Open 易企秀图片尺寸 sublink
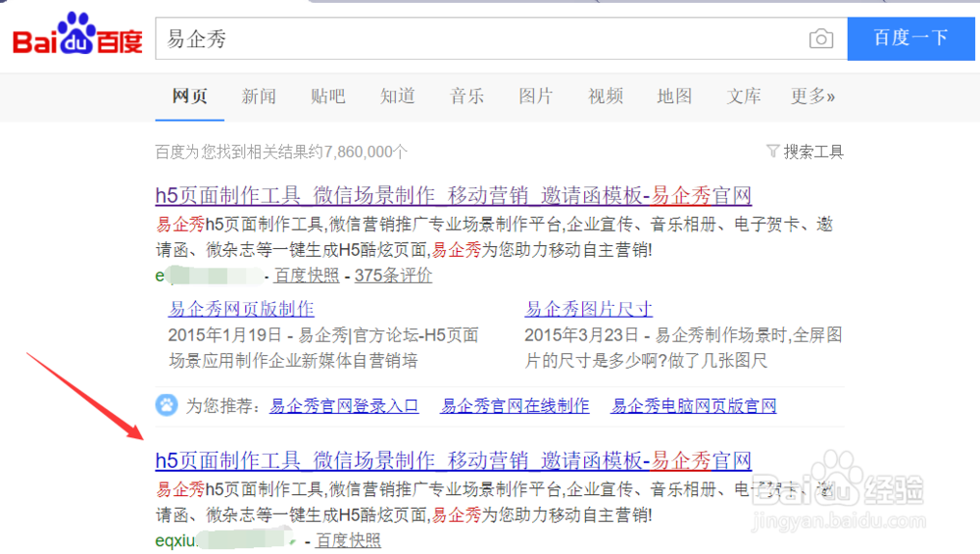 [588, 308]
